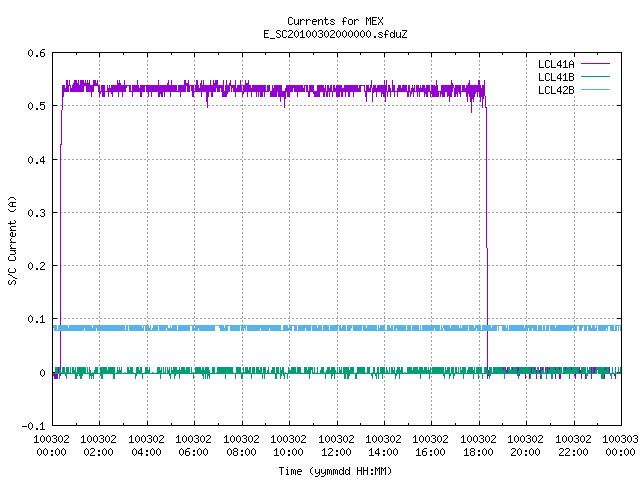Click the 0.4 y-axis tick label
640x480 pixels.
click(36, 160)
